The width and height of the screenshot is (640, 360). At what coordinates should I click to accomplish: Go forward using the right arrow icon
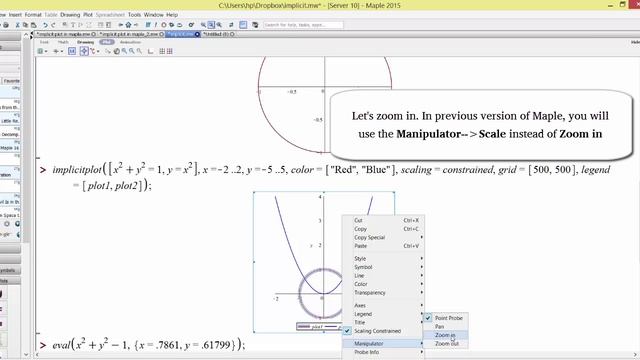pyautogui.click(x=136, y=25)
